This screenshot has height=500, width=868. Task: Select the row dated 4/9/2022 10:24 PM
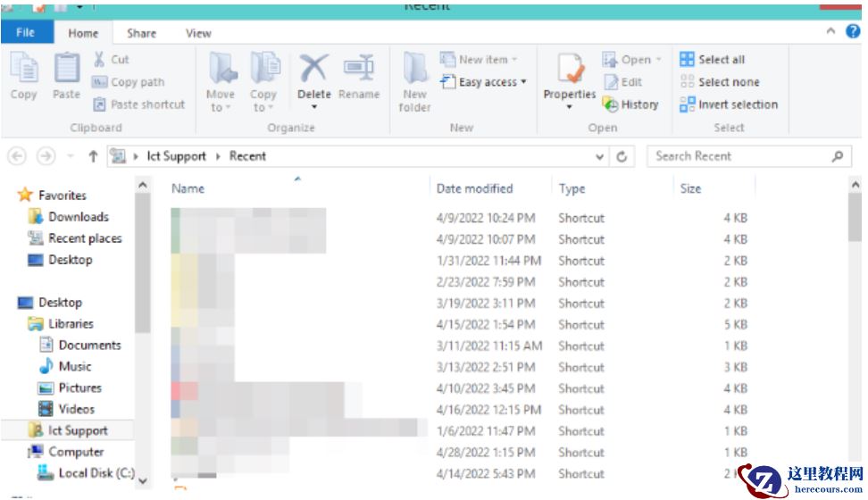click(x=460, y=218)
